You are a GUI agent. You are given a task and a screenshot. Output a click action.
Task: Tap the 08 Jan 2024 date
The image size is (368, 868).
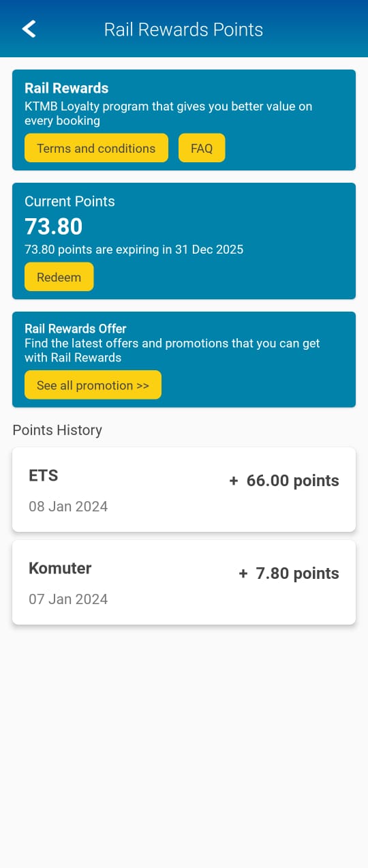click(x=68, y=507)
